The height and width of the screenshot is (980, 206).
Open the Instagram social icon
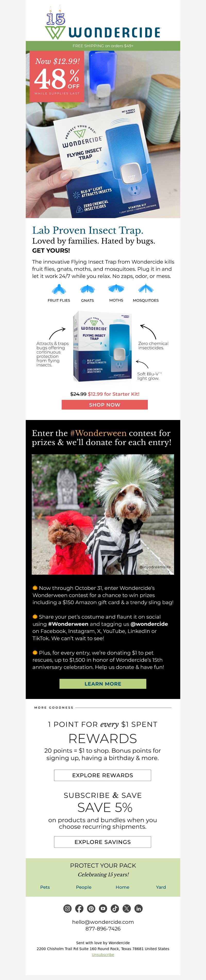point(67,909)
